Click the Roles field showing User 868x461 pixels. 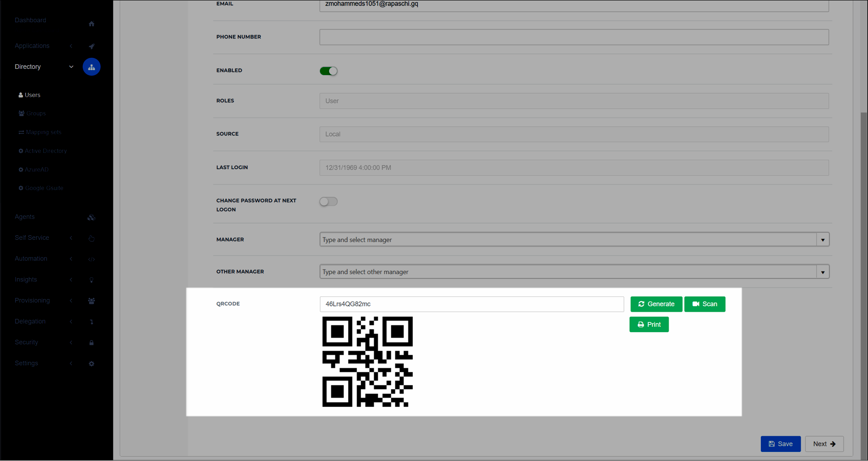[x=574, y=101]
